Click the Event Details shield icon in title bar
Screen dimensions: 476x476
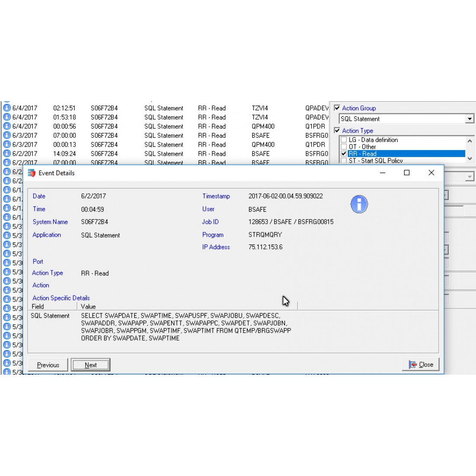tap(32, 173)
